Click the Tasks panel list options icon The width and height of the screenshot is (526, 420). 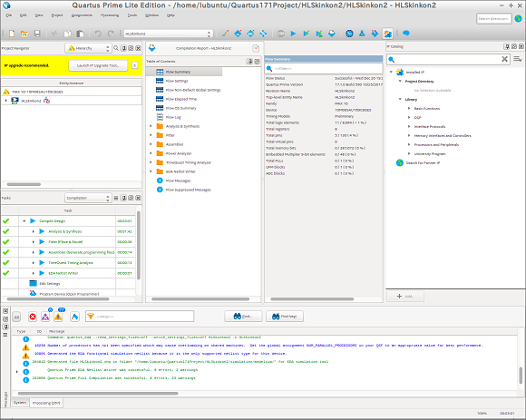pos(116,198)
